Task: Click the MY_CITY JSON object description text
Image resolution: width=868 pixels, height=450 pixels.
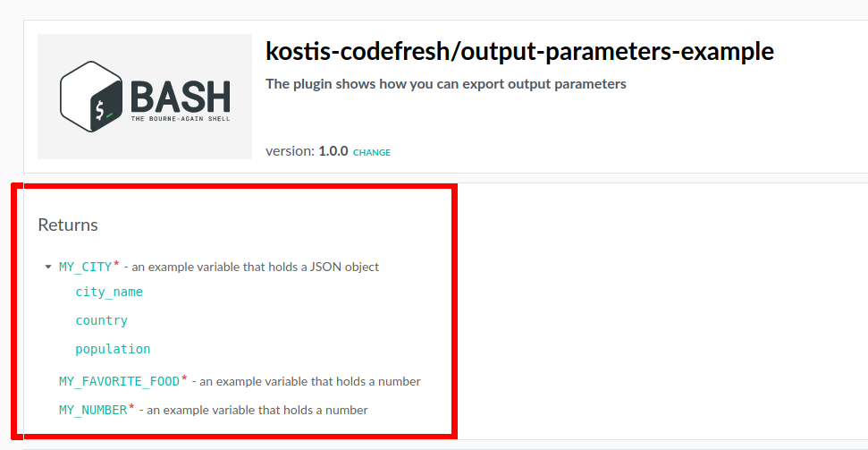Action: (256, 267)
